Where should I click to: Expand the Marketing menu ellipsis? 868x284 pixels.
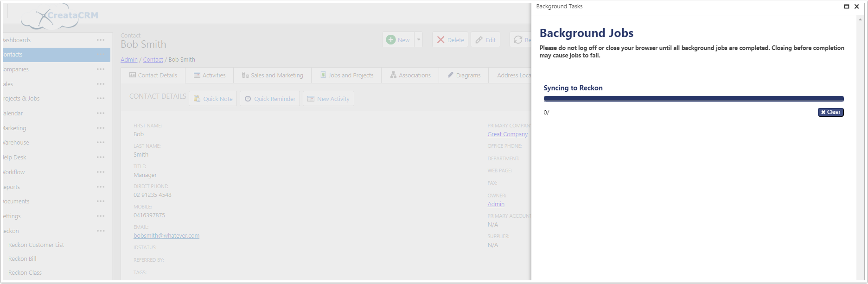pos(101,128)
